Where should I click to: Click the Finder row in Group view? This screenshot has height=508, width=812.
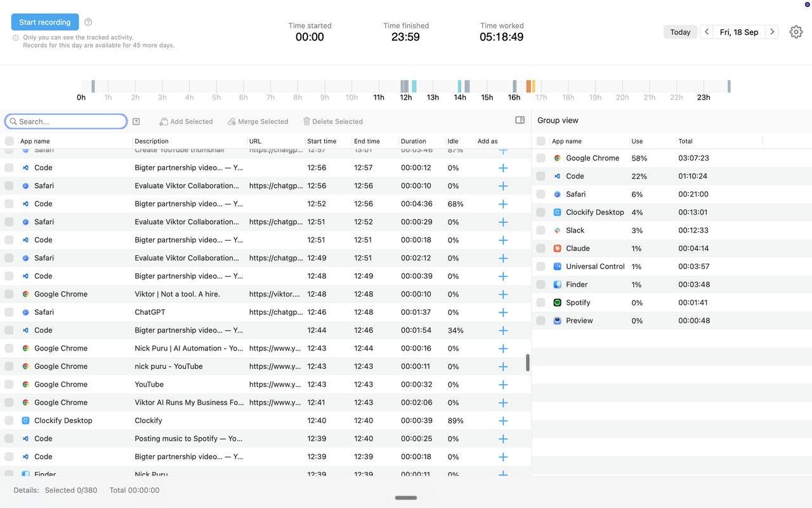(x=672, y=284)
